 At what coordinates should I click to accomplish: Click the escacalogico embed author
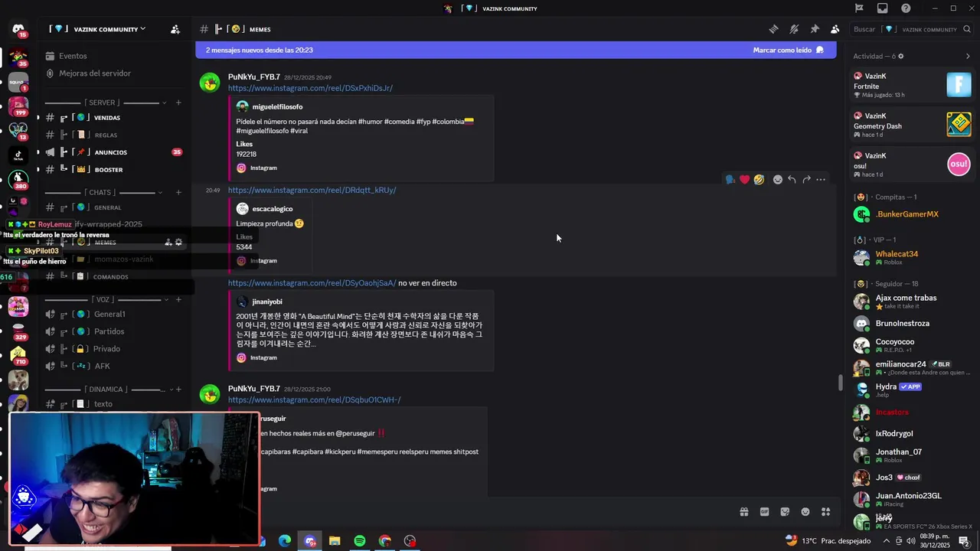pyautogui.click(x=273, y=209)
